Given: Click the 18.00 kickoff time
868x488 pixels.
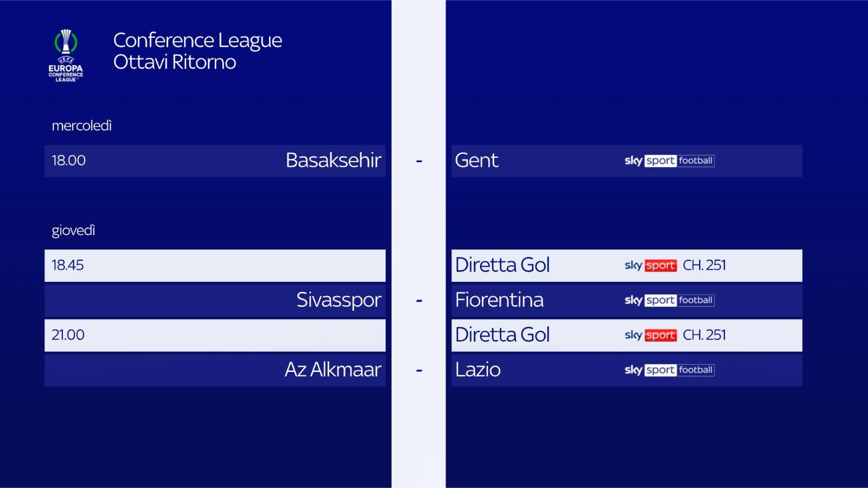Looking at the screenshot, I should coord(69,160).
